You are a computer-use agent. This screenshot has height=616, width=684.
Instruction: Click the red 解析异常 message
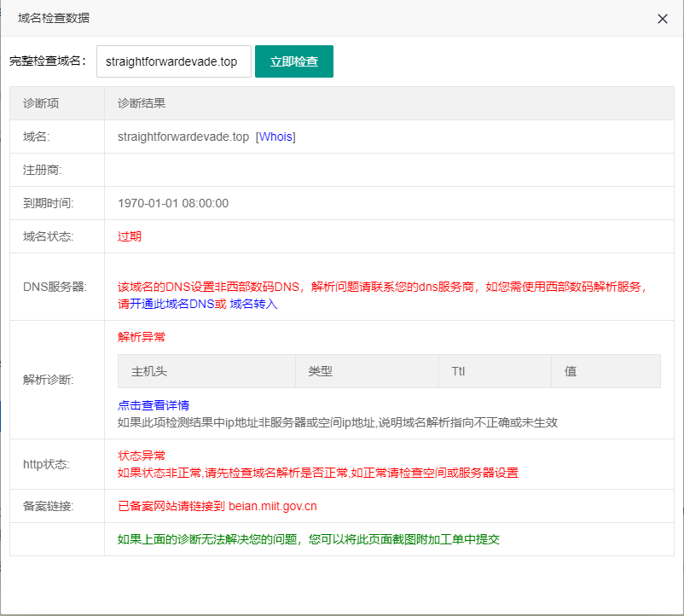click(x=142, y=337)
